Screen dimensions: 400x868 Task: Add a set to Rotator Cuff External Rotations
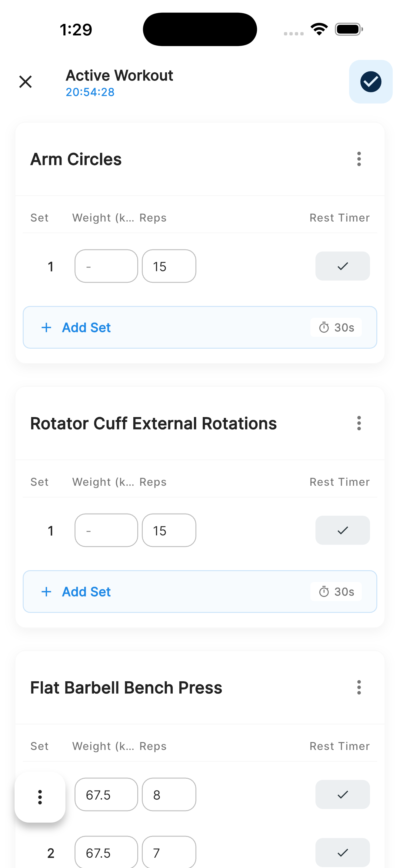[86, 591]
